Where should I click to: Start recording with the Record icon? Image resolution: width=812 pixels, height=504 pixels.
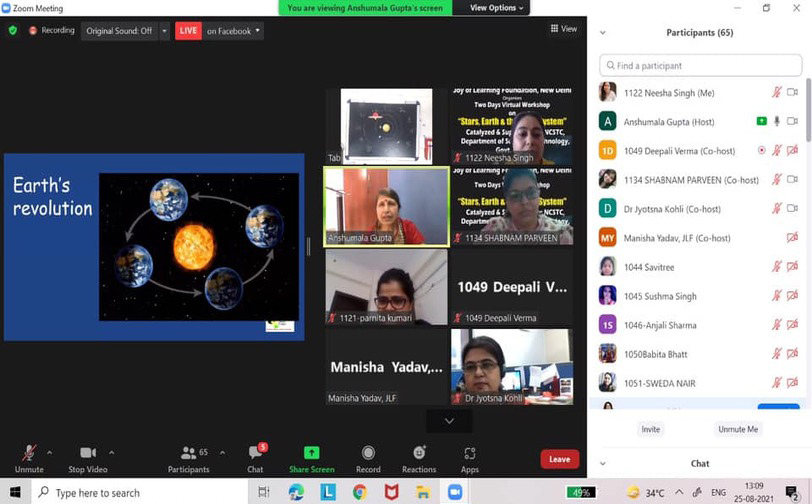pos(368,453)
